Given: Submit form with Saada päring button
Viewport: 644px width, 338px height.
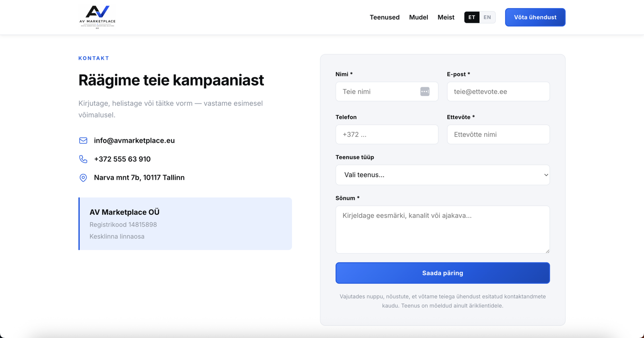Looking at the screenshot, I should coord(443,273).
